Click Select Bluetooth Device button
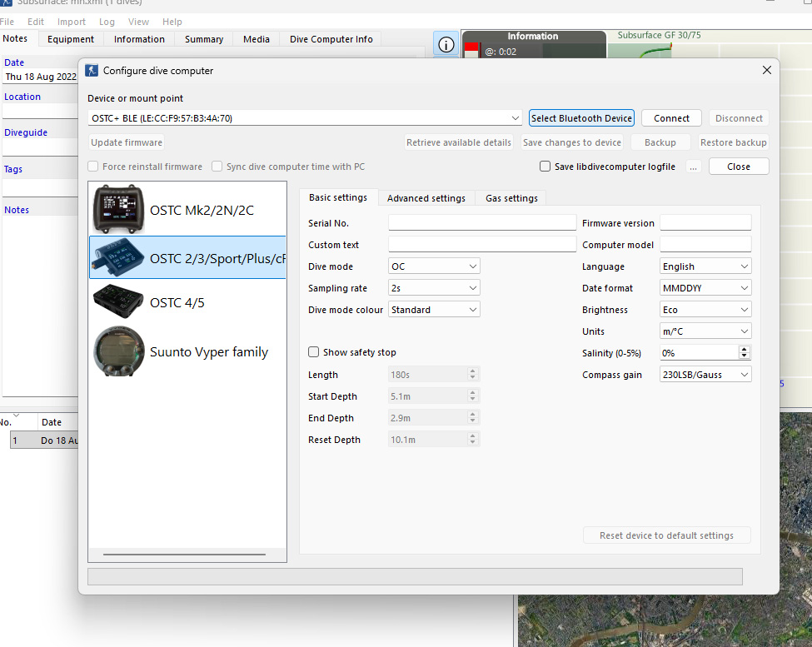The width and height of the screenshot is (812, 647). pyautogui.click(x=581, y=118)
